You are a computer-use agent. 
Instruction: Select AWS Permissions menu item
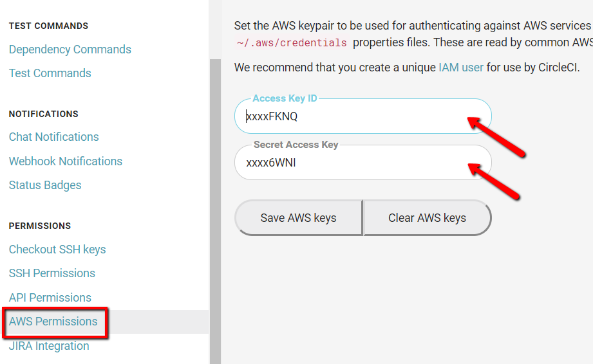click(53, 322)
